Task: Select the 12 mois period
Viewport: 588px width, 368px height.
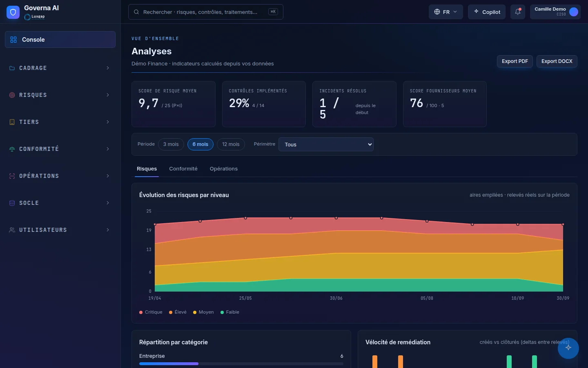Action: 231,144
